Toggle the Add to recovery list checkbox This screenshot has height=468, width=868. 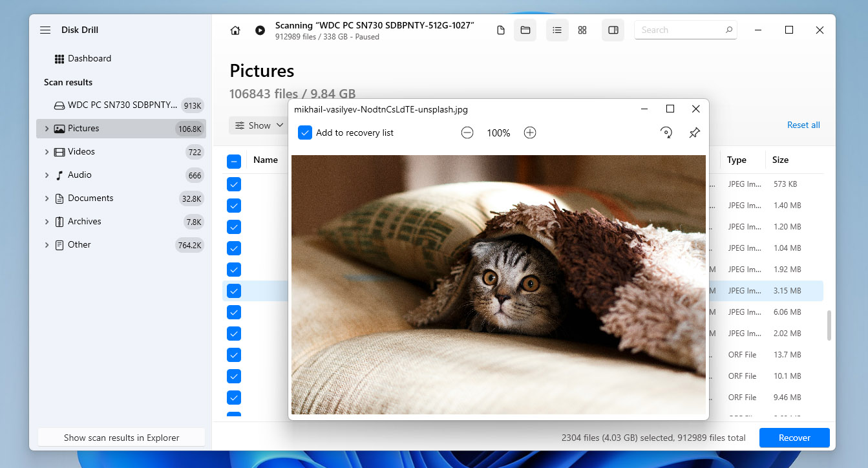(305, 133)
